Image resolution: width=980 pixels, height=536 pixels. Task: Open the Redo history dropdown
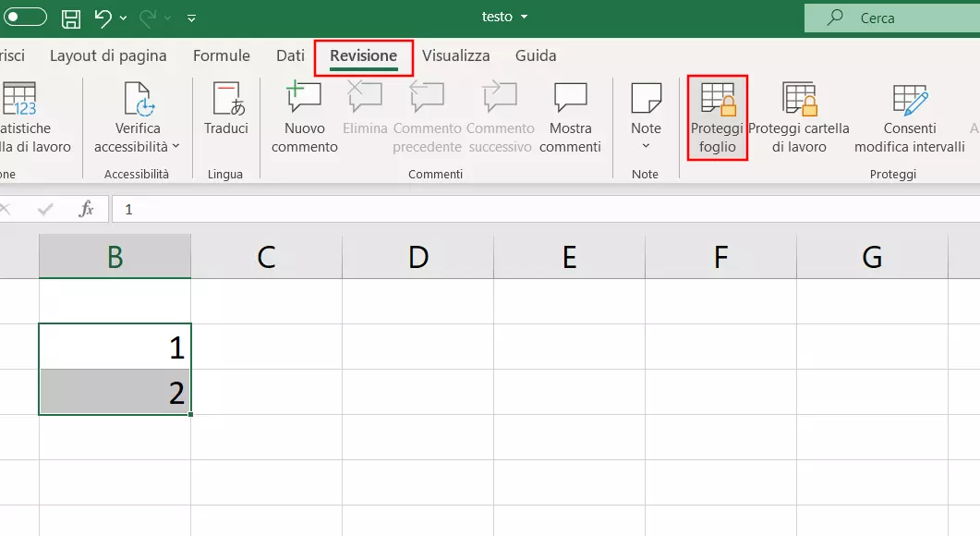point(167,18)
